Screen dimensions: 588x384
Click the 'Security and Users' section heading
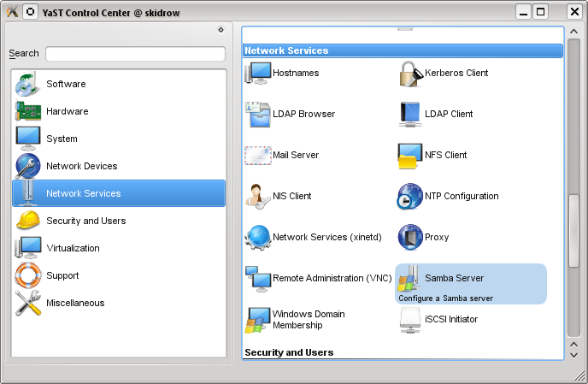tap(289, 352)
